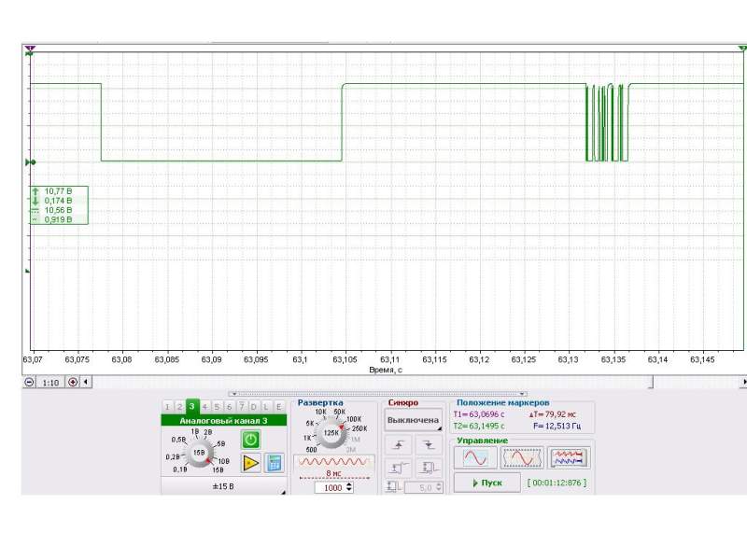Switch to channel 1 tab
747x560 pixels.
click(167, 406)
